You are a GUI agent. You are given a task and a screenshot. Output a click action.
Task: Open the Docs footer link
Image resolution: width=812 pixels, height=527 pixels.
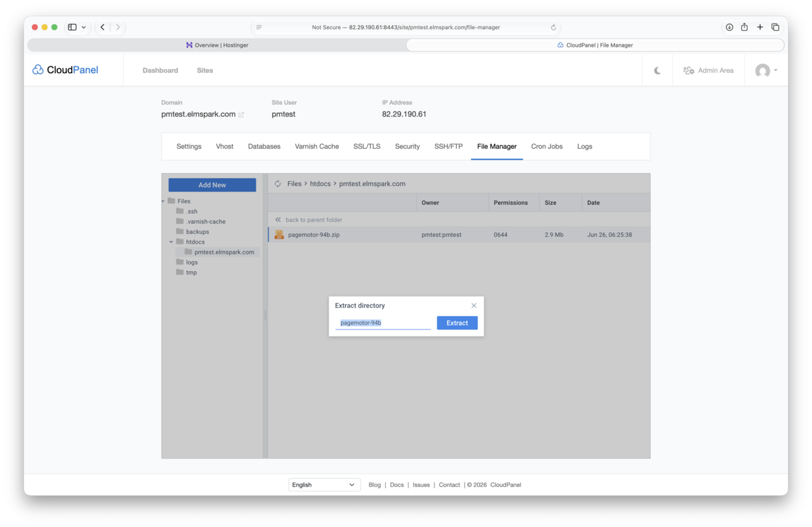(x=397, y=484)
